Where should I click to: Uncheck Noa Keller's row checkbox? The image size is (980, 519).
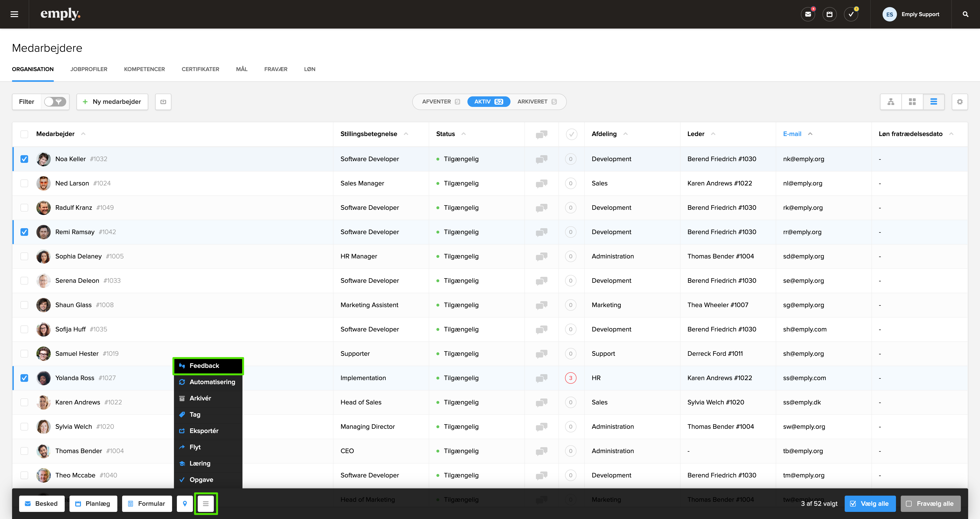(x=24, y=159)
